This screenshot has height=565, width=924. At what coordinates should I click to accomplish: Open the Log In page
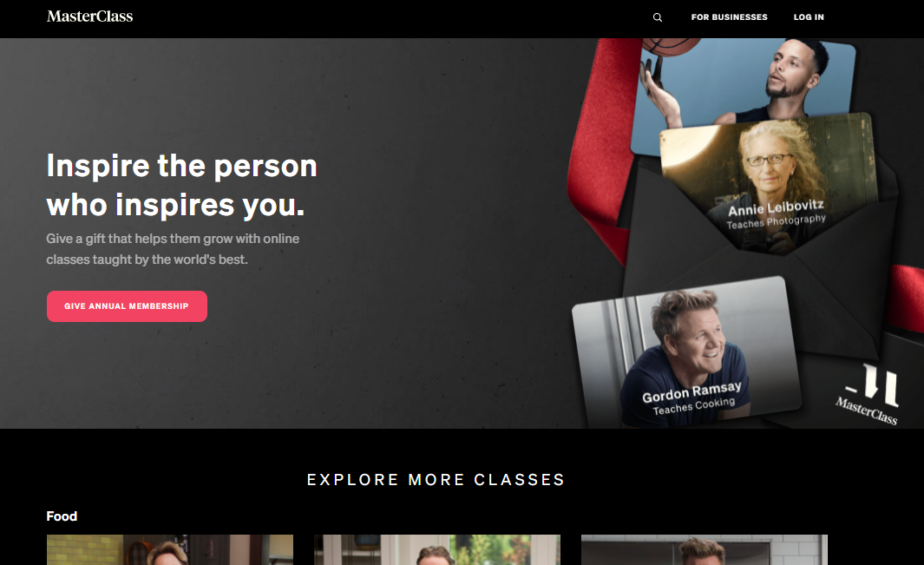tap(809, 17)
